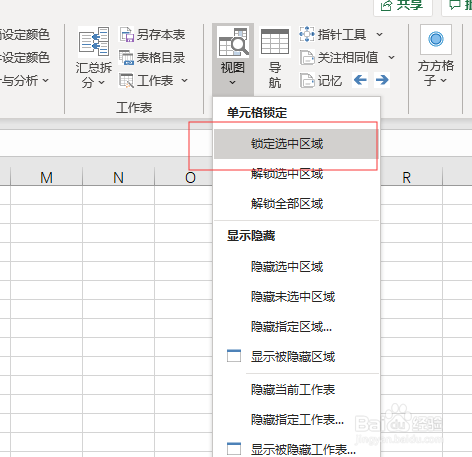Open the 汇总拆分 tool icon
Screen dimensions: 472x457
[94, 42]
